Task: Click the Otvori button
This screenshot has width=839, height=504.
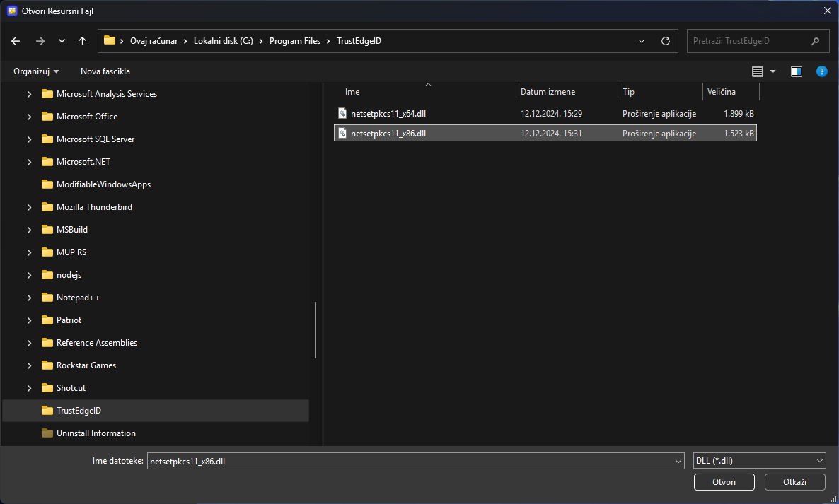Action: (x=724, y=481)
